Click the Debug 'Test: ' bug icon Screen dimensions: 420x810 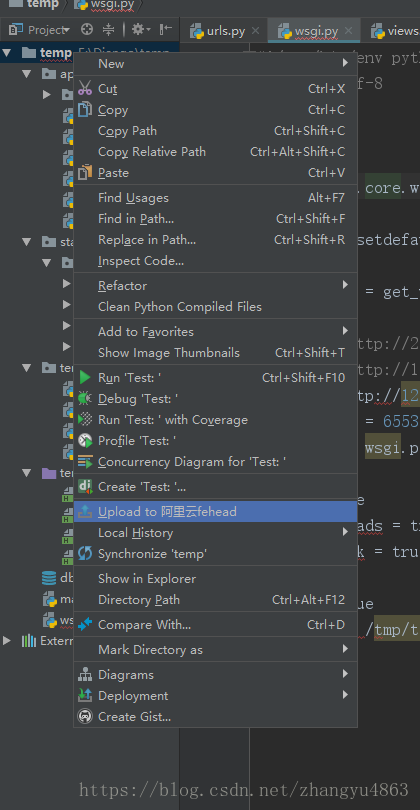coord(85,398)
